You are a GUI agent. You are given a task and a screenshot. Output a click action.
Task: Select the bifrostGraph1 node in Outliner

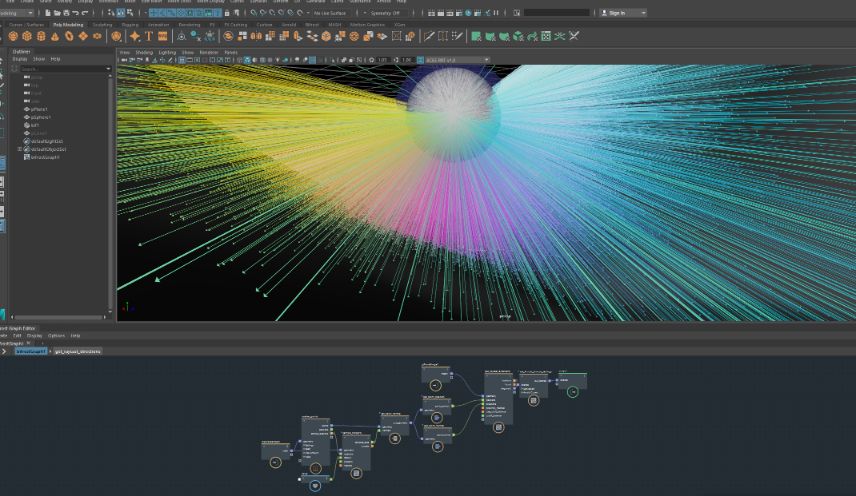tap(47, 157)
